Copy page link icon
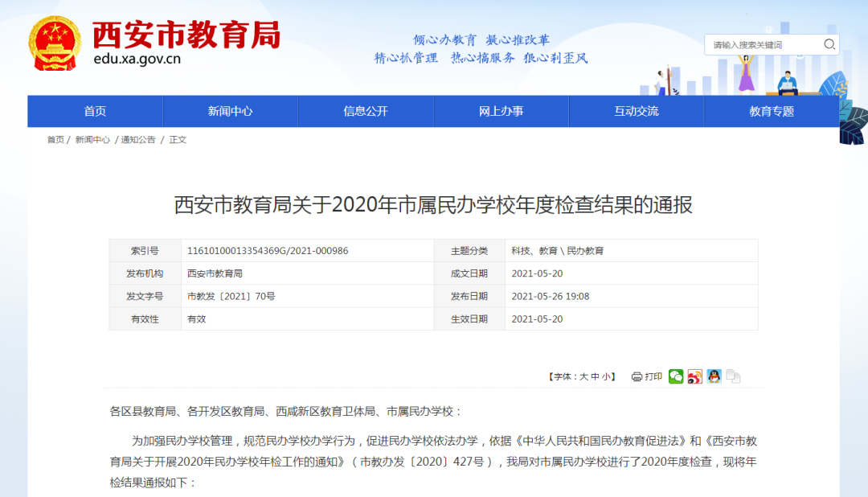 733,376
